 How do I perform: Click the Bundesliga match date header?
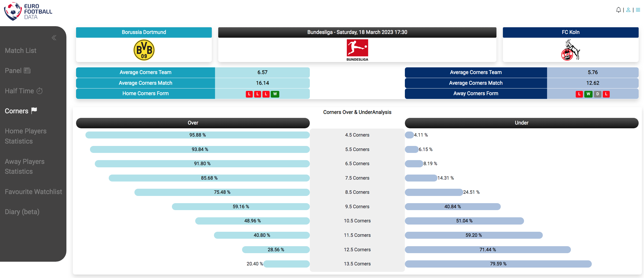(x=357, y=32)
